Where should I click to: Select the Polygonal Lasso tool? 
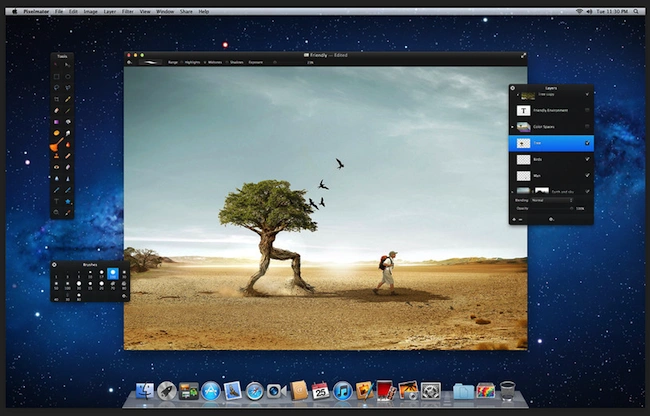click(68, 87)
